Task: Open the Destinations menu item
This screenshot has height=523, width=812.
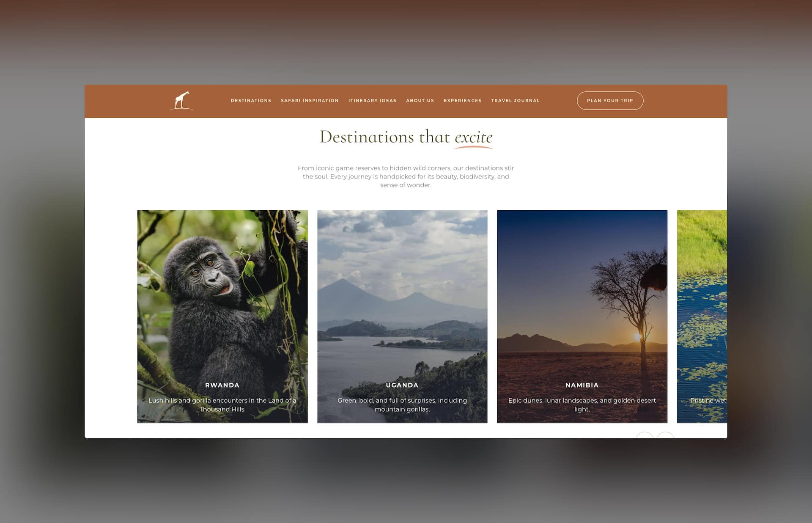Action: pyautogui.click(x=251, y=101)
